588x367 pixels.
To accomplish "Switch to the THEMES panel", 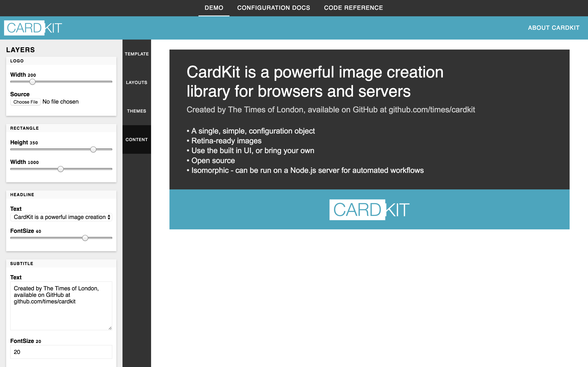I will [137, 111].
